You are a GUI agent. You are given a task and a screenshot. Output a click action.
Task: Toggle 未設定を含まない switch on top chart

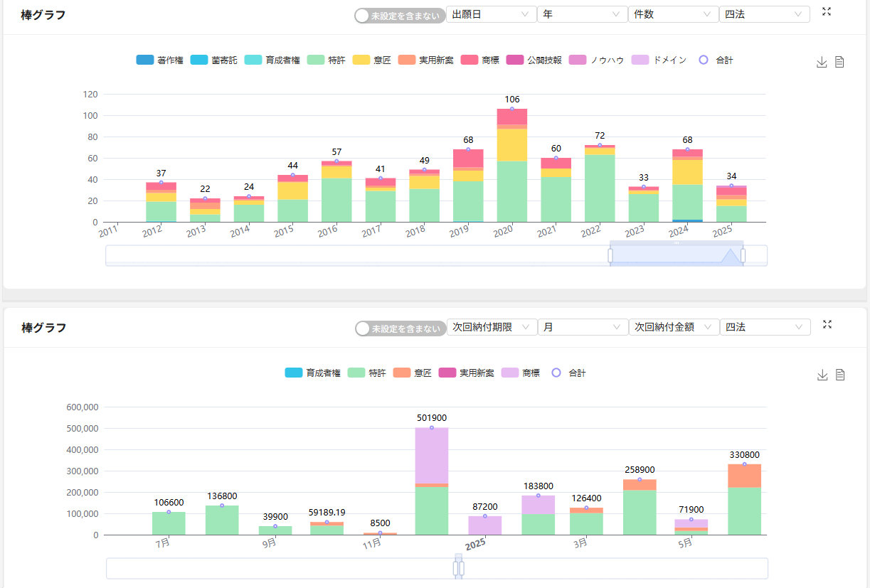tap(399, 16)
